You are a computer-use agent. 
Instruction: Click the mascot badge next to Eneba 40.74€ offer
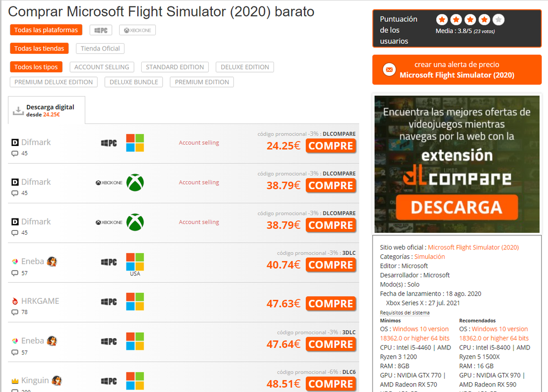(x=52, y=261)
